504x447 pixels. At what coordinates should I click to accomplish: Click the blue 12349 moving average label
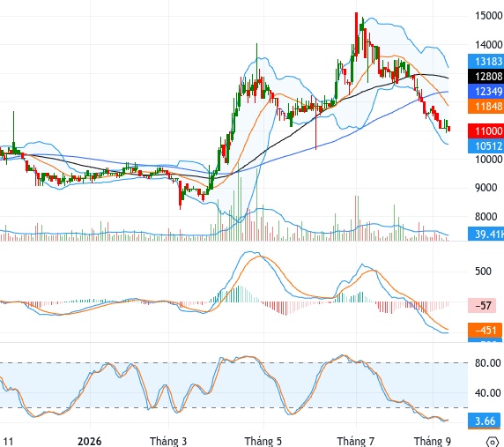pos(486,92)
